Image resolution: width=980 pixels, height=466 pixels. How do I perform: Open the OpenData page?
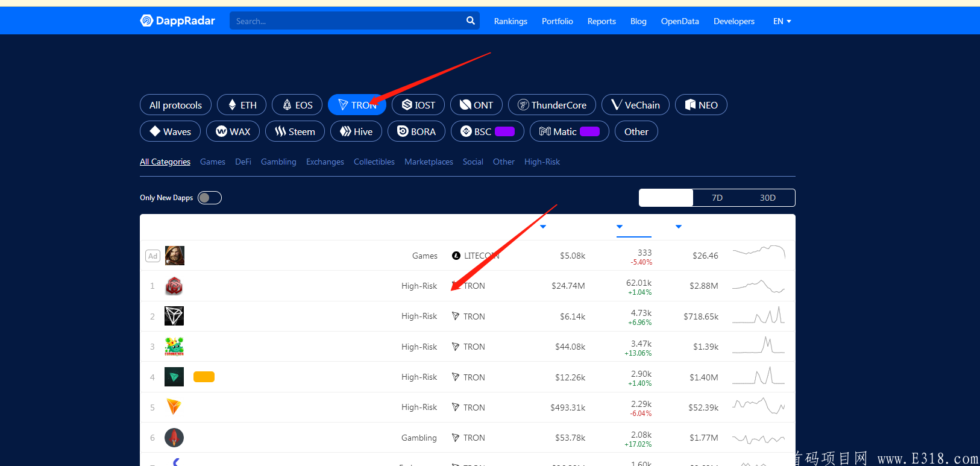click(680, 21)
